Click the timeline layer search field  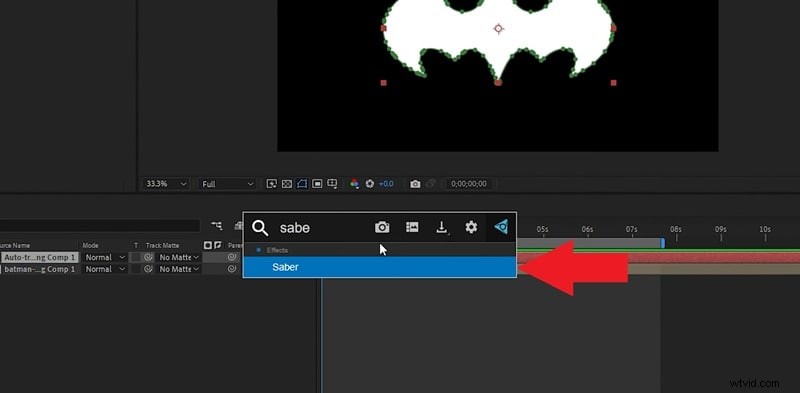click(x=100, y=226)
